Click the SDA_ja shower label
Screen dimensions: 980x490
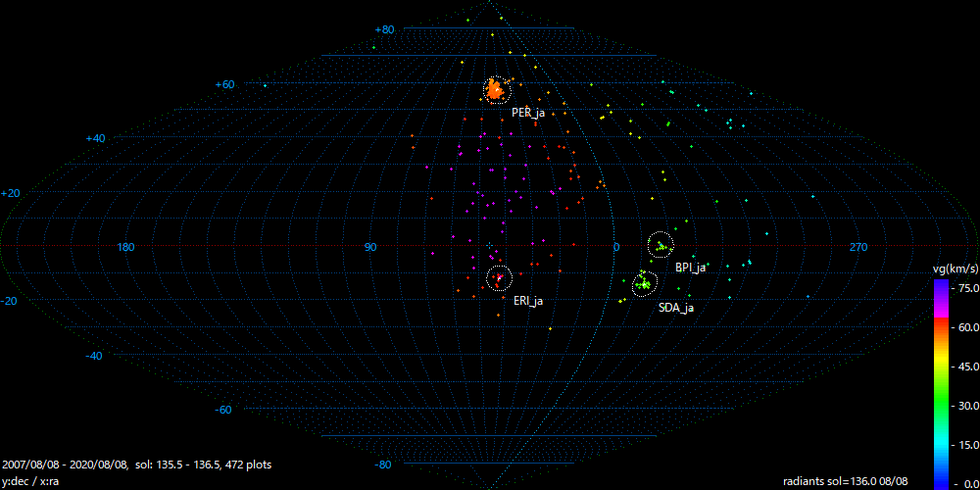pyautogui.click(x=676, y=308)
